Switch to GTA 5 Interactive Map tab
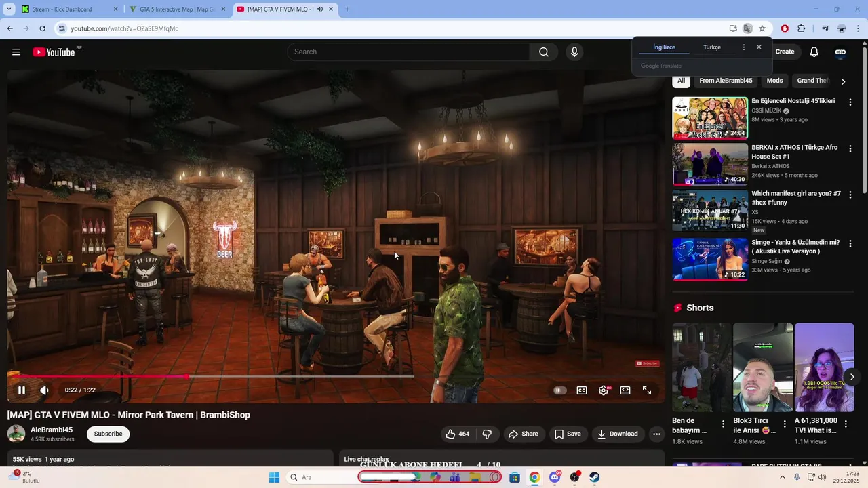The width and height of the screenshot is (868, 488). [178, 9]
